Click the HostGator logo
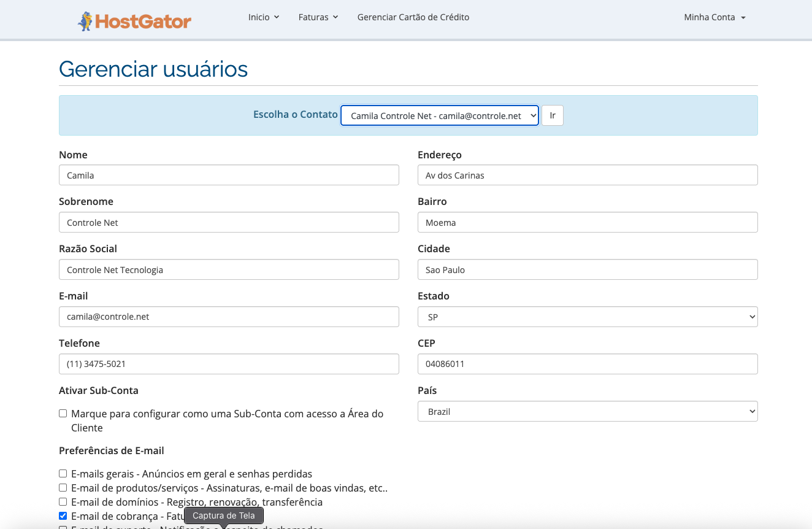 134,21
